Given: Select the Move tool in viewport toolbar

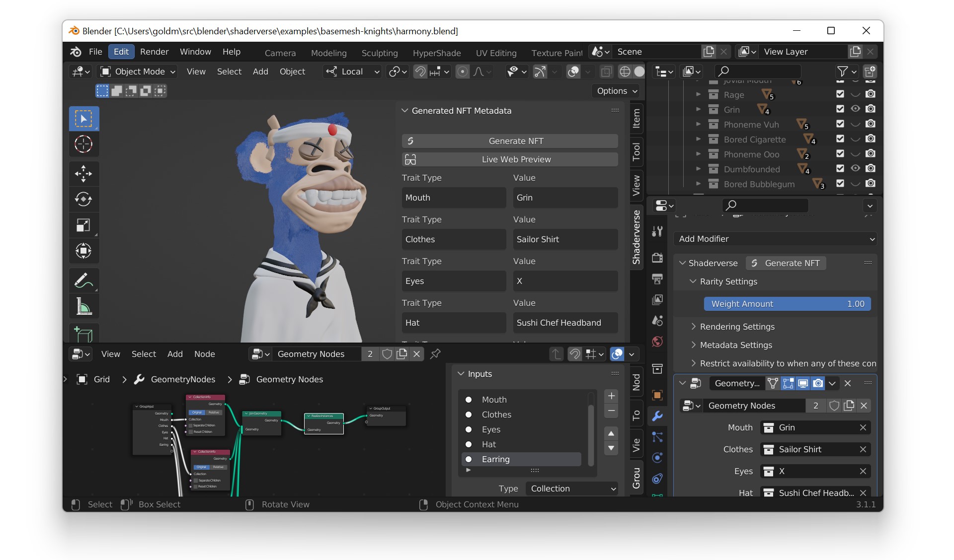Looking at the screenshot, I should tap(83, 173).
